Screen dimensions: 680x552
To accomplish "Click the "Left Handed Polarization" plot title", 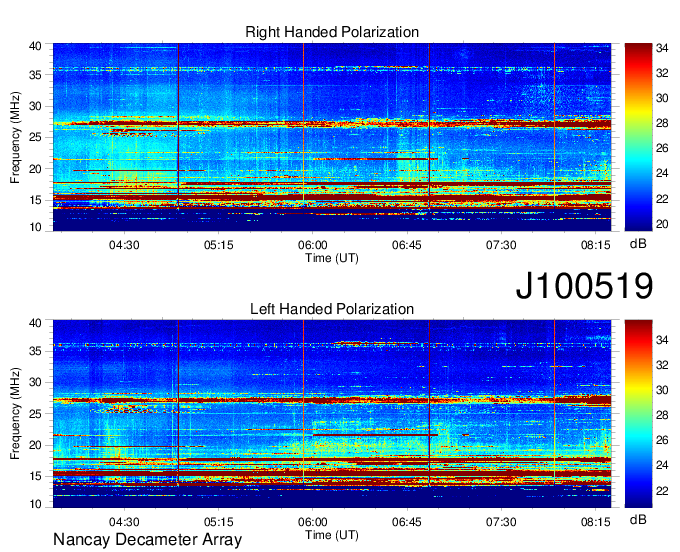I will click(x=332, y=309).
